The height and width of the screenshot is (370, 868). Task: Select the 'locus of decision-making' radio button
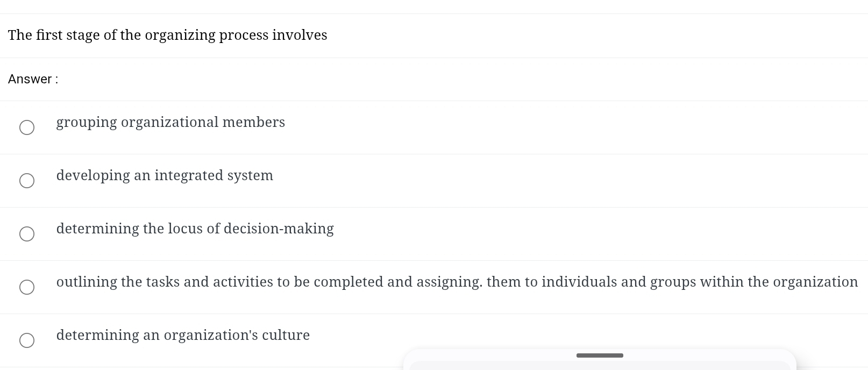pyautogui.click(x=27, y=234)
